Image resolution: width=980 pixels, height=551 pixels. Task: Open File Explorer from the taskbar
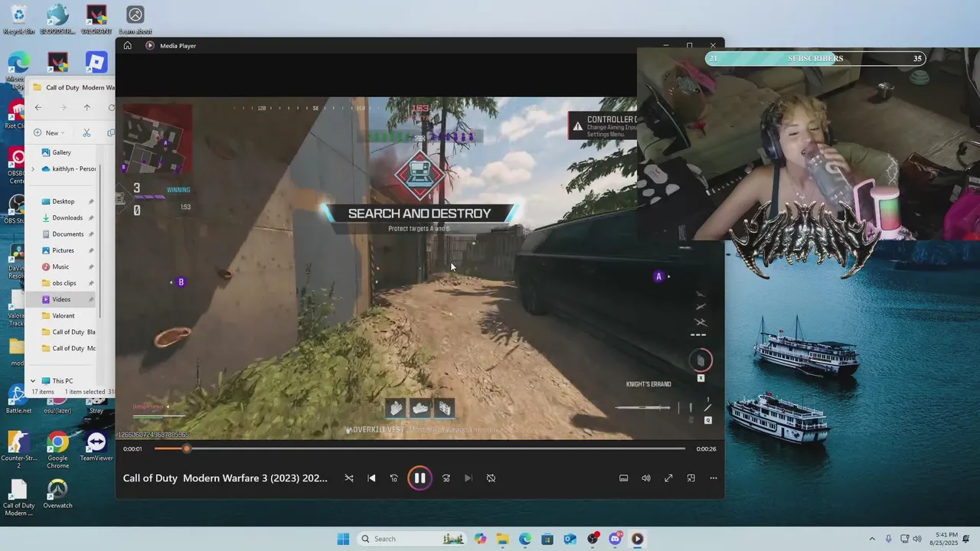pyautogui.click(x=502, y=539)
